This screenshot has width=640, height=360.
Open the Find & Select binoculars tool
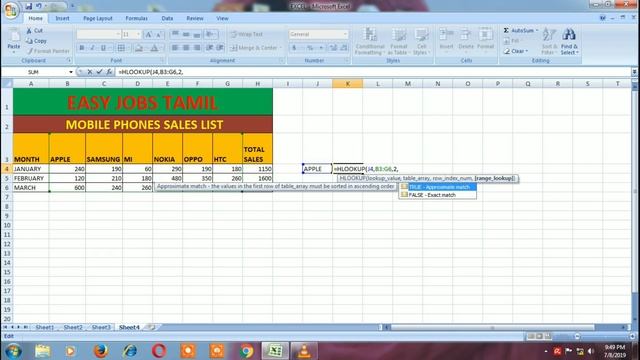[569, 41]
